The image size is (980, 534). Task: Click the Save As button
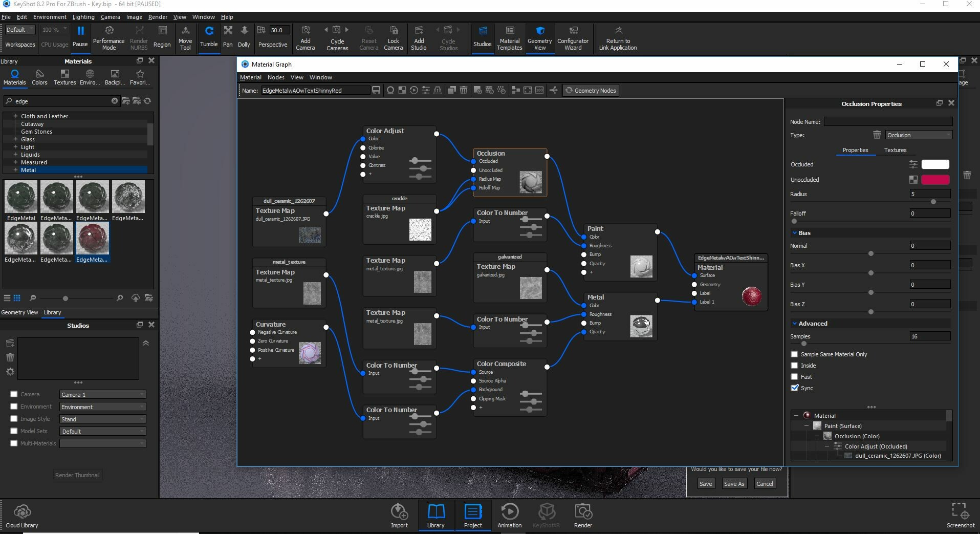point(734,483)
